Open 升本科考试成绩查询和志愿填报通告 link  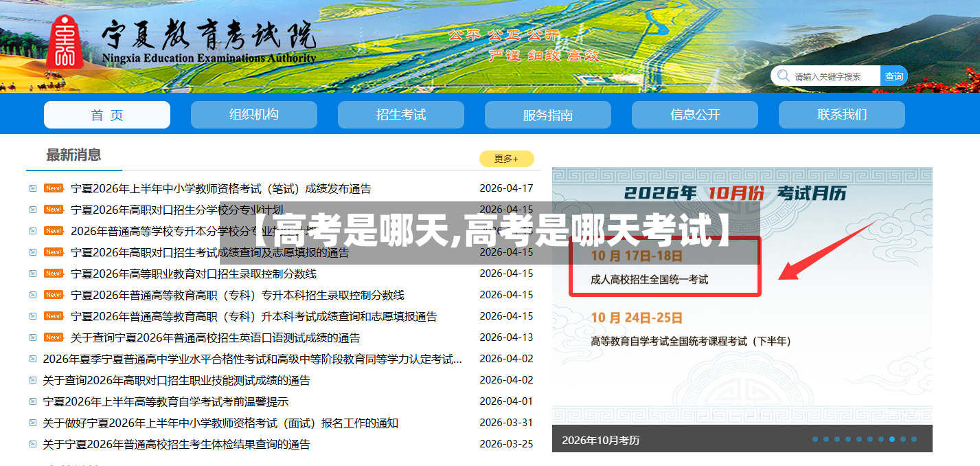[x=254, y=316]
